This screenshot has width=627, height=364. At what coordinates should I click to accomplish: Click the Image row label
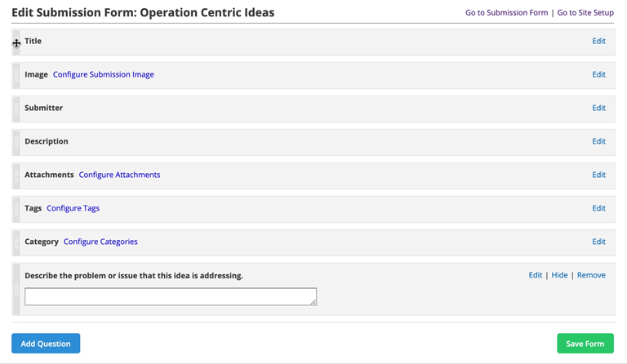pos(36,74)
